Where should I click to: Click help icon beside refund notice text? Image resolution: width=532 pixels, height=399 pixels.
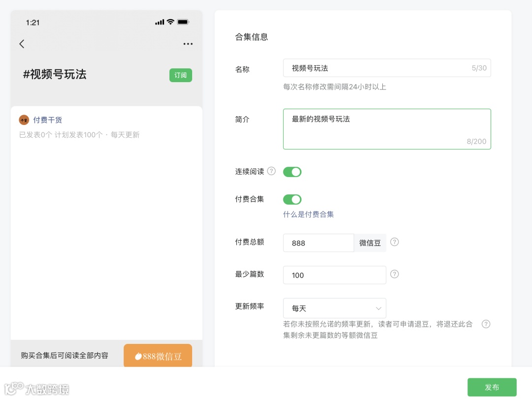(486, 324)
